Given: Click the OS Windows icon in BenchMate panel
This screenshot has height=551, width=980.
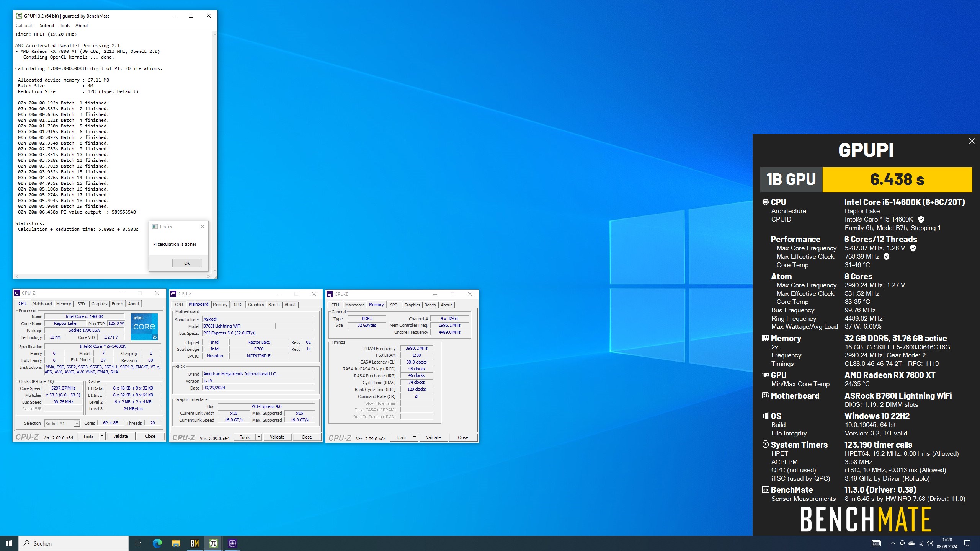Looking at the screenshot, I should [x=765, y=416].
